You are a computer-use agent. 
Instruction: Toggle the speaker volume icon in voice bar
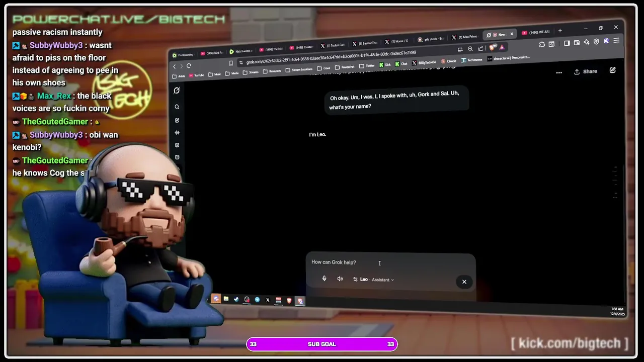tap(340, 279)
